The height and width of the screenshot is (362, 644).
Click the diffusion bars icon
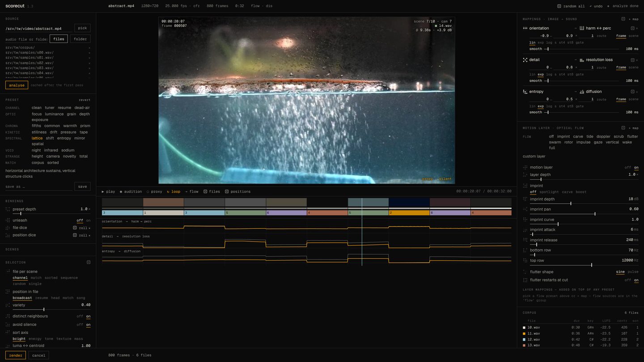pos(582,92)
